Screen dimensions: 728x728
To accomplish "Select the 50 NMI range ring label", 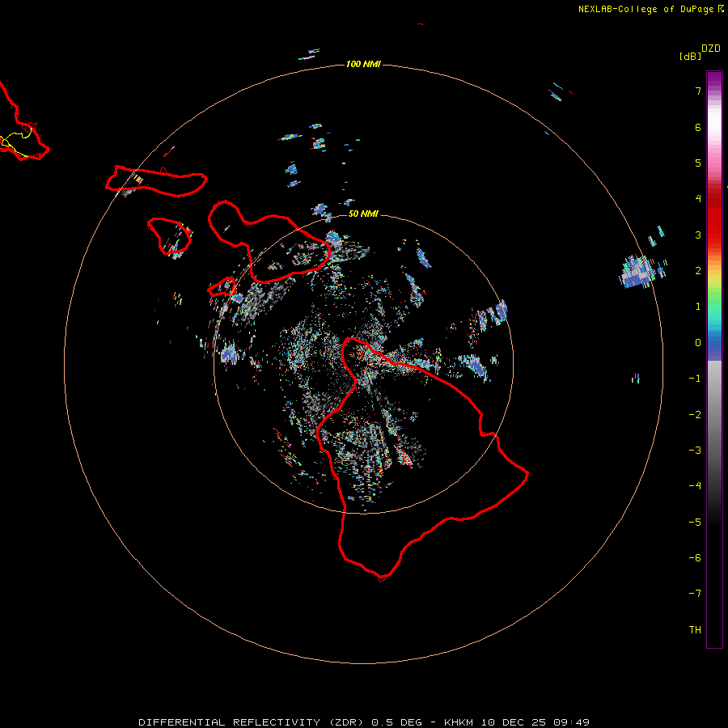I will click(363, 214).
